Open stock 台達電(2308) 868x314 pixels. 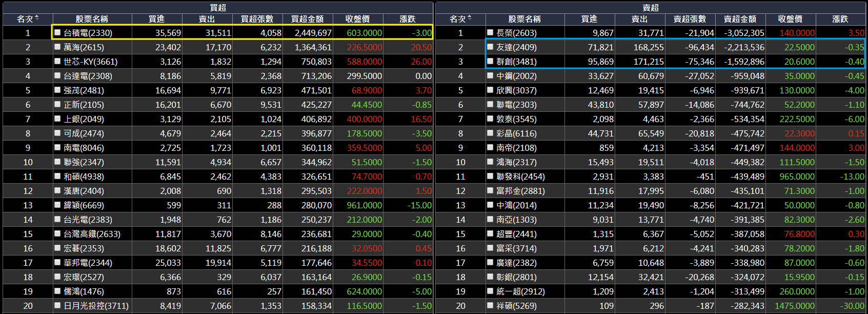(x=88, y=76)
